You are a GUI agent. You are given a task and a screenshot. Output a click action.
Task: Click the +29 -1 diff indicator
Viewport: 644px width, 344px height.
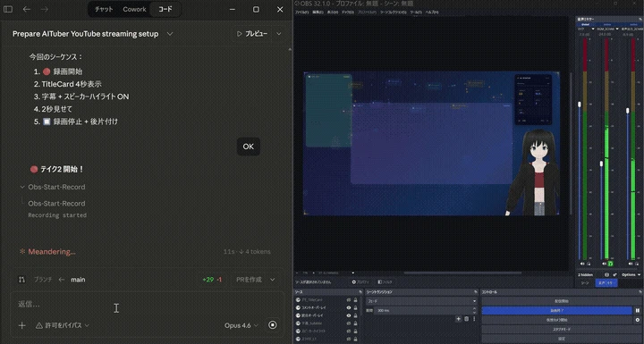click(x=212, y=280)
